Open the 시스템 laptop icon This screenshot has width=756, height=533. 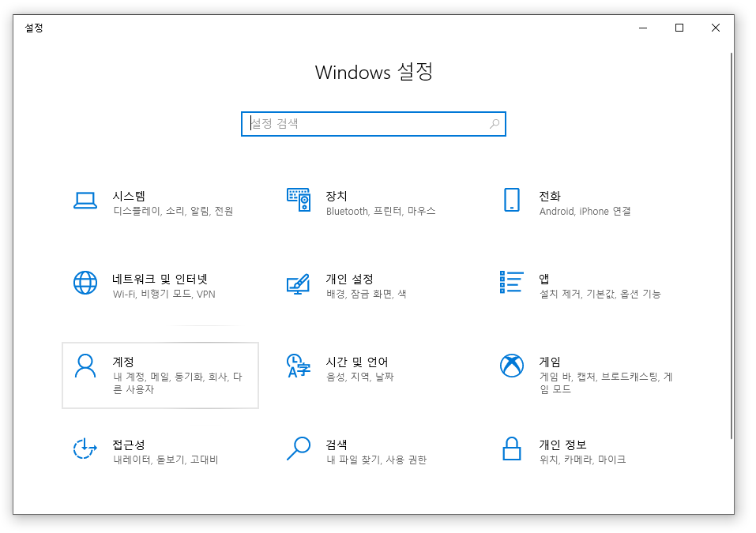pyautogui.click(x=85, y=201)
